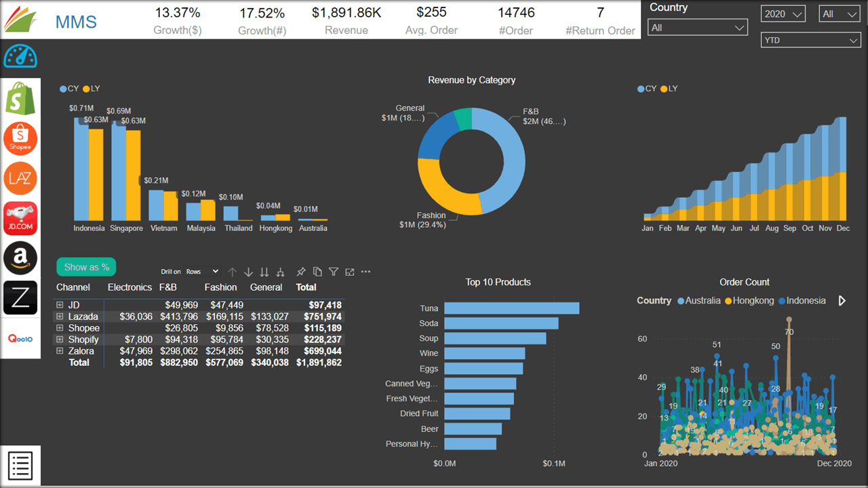Click the Lazada sidebar icon
The image size is (868, 488).
coord(20,178)
